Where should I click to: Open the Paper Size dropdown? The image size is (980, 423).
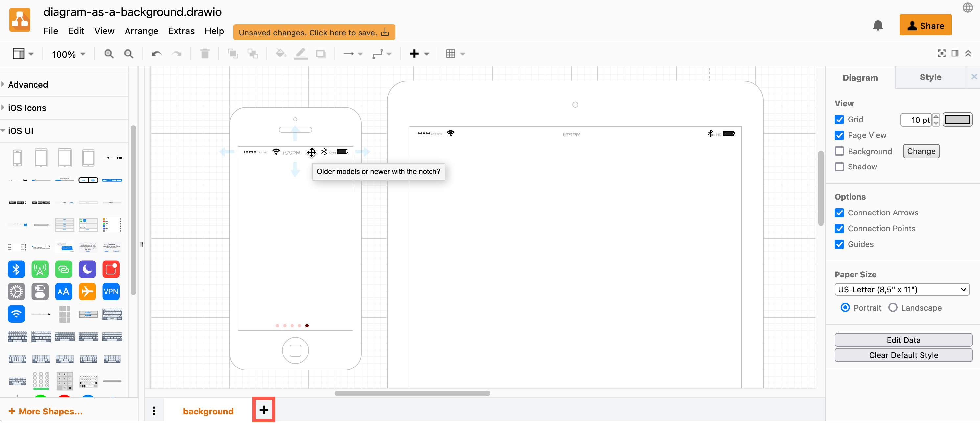point(902,289)
